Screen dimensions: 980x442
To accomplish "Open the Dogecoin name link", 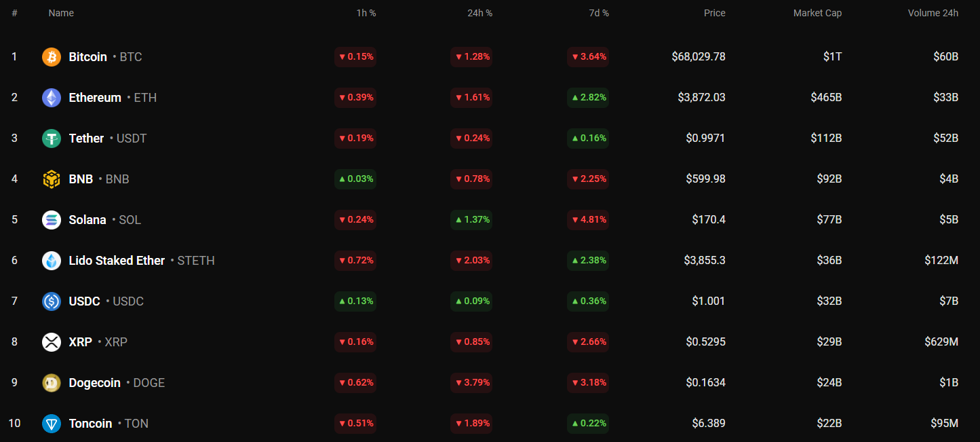I will click(94, 383).
